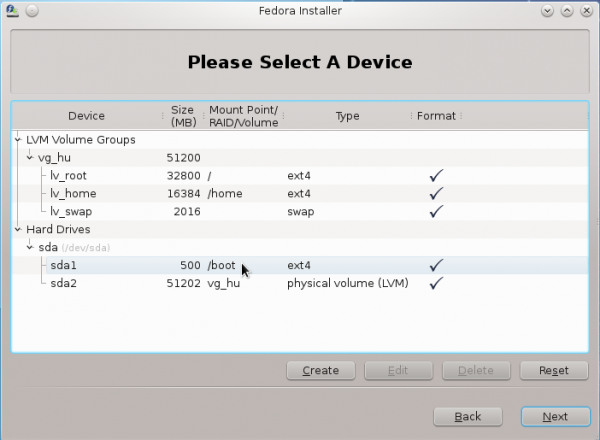Click the Reset button
Screen dimensions: 600x440
553,370
